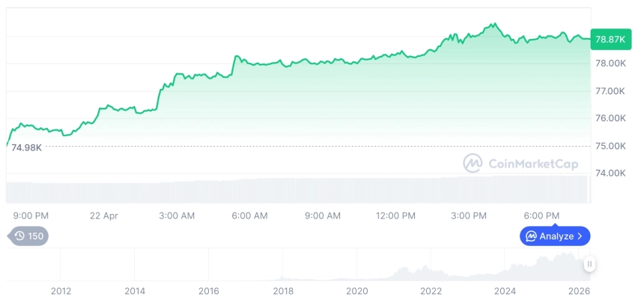This screenshot has width=644, height=300.
Task: Click the 6:00 AM time axis label
Action: (x=249, y=215)
